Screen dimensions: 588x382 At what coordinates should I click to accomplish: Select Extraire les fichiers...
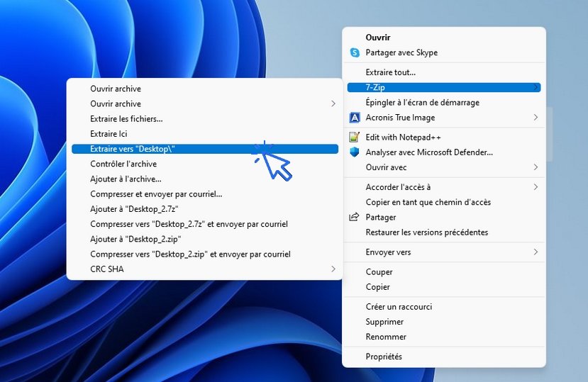pyautogui.click(x=205, y=118)
